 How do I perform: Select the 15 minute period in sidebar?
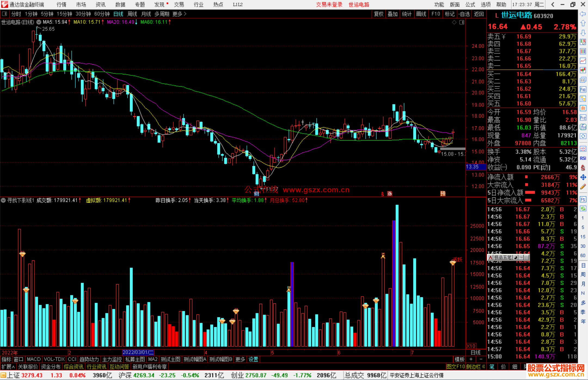583,237
